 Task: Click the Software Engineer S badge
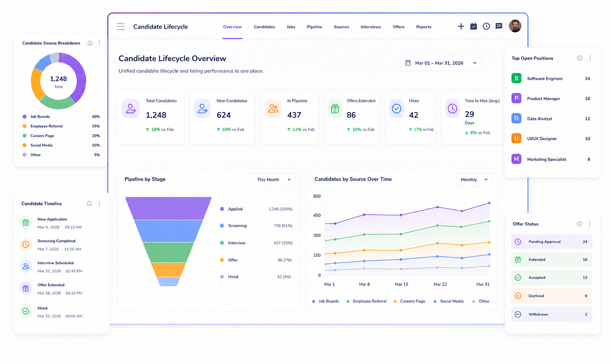point(516,79)
